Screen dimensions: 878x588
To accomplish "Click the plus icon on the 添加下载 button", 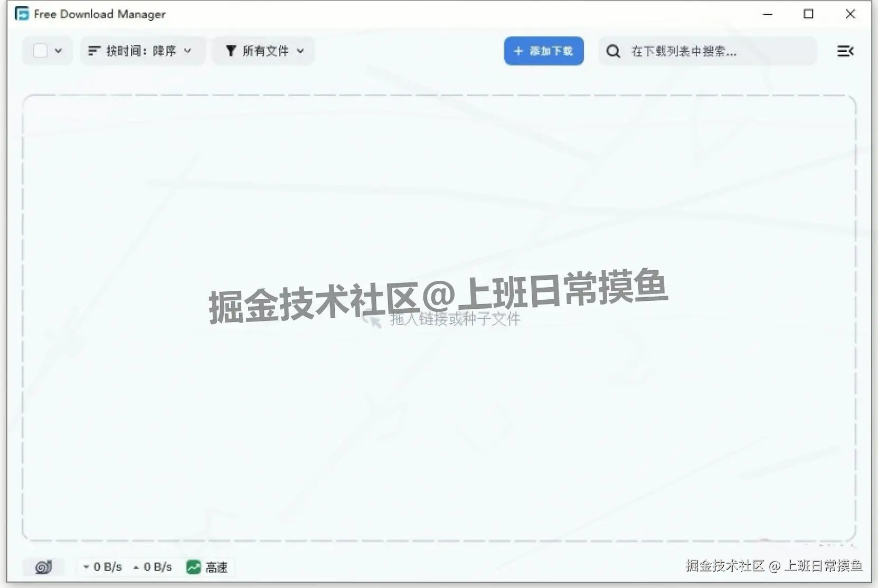I will (520, 51).
